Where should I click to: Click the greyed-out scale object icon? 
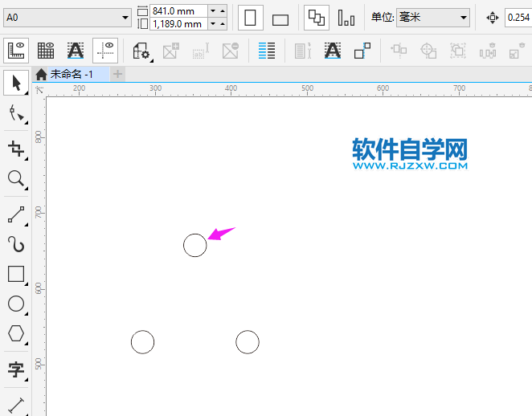pyautogui.click(x=518, y=51)
